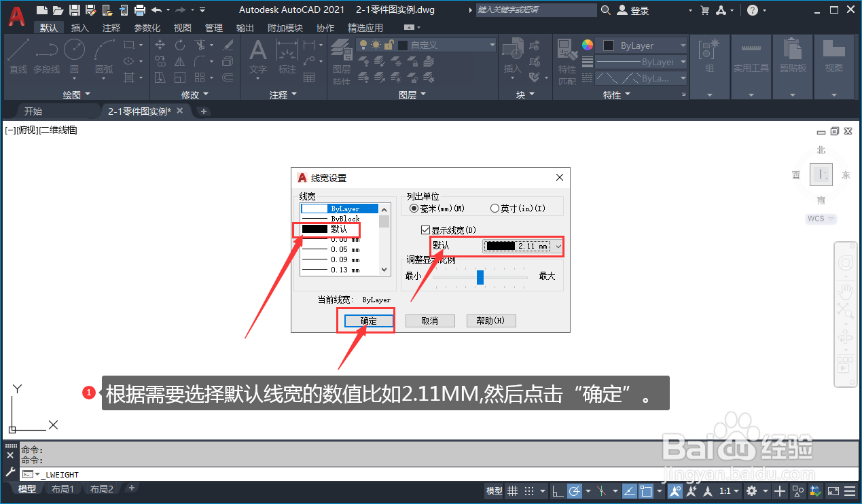Click the Open file folder icon
Viewport: 862px width, 504px height.
coord(58,10)
